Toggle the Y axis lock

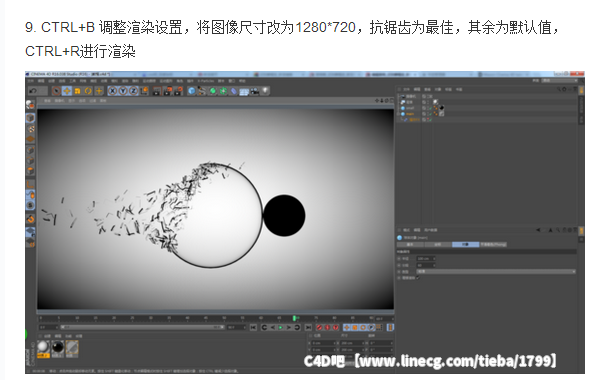(123, 91)
